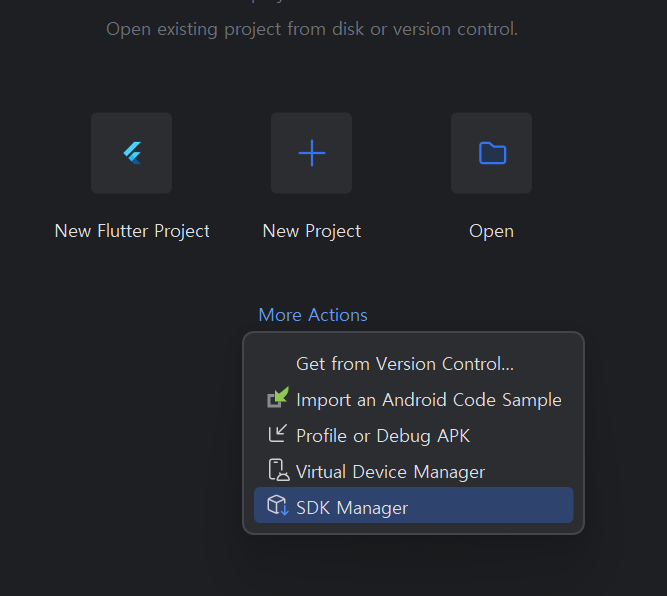Click the SDK Manager cube icon

[x=278, y=505]
